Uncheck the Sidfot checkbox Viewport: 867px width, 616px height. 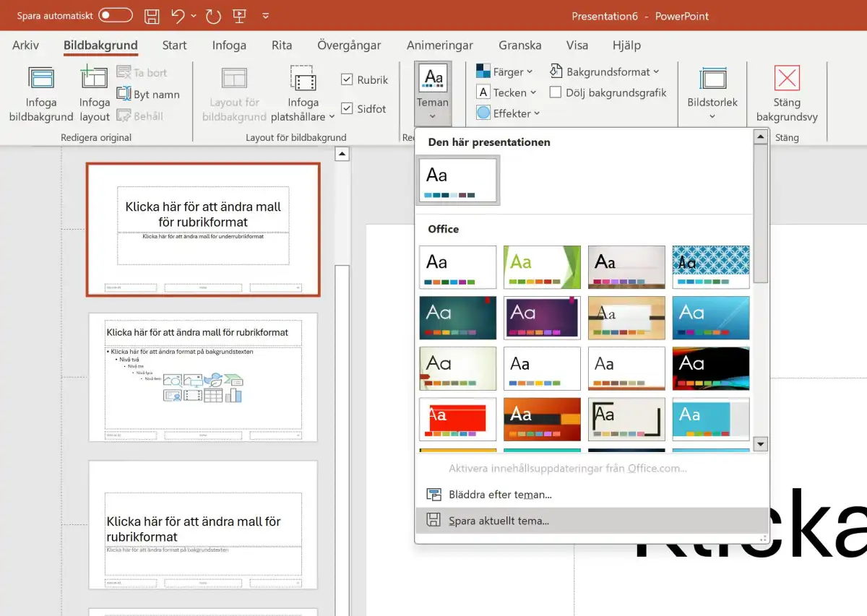347,109
